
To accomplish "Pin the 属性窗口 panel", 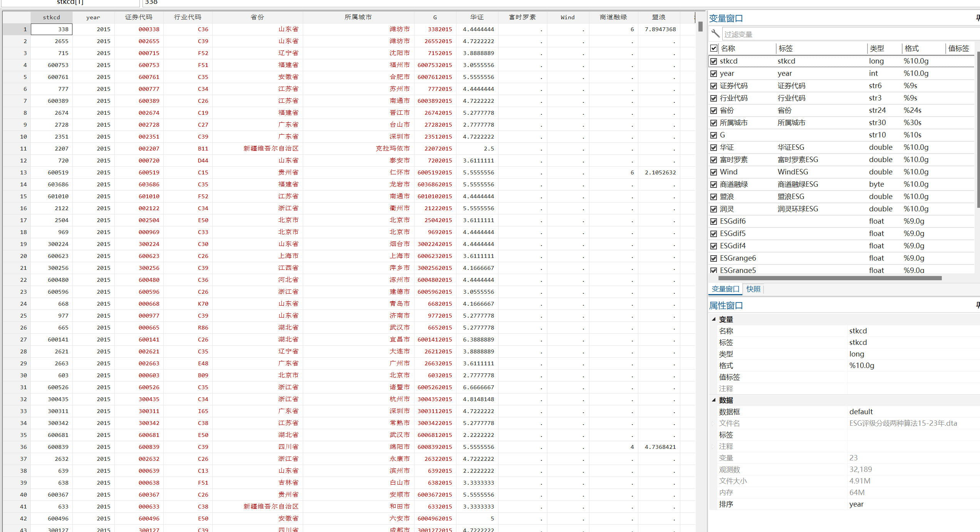I will [977, 305].
